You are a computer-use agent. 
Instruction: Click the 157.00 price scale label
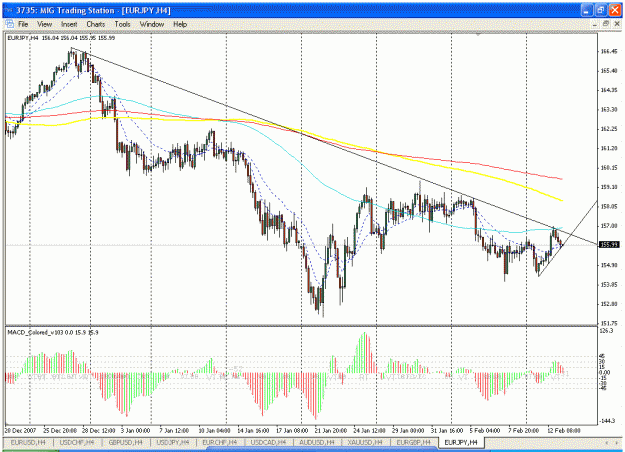[609, 226]
